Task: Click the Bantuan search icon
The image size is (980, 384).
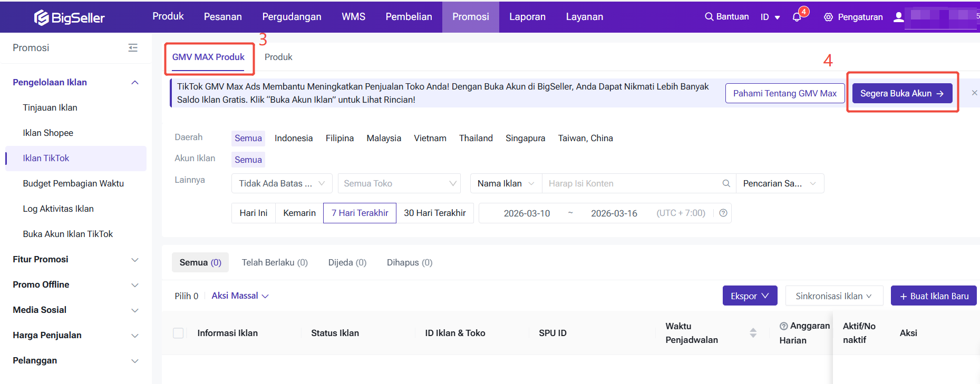Action: tap(709, 17)
